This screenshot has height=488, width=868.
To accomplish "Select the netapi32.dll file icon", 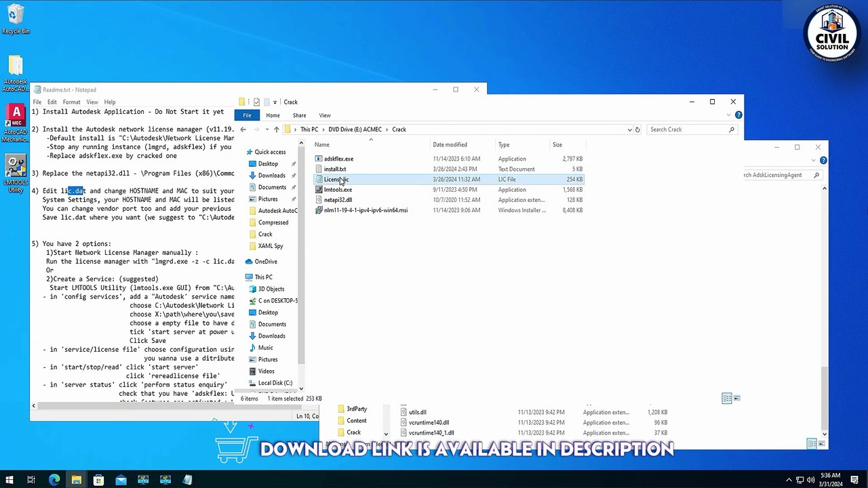I will pyautogui.click(x=319, y=200).
